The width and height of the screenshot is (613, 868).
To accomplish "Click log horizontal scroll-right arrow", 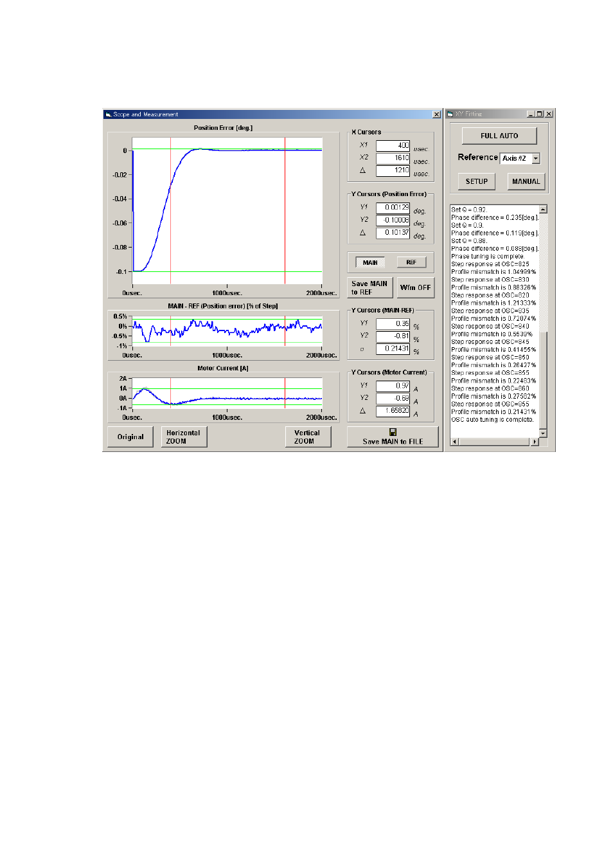I will point(535,442).
